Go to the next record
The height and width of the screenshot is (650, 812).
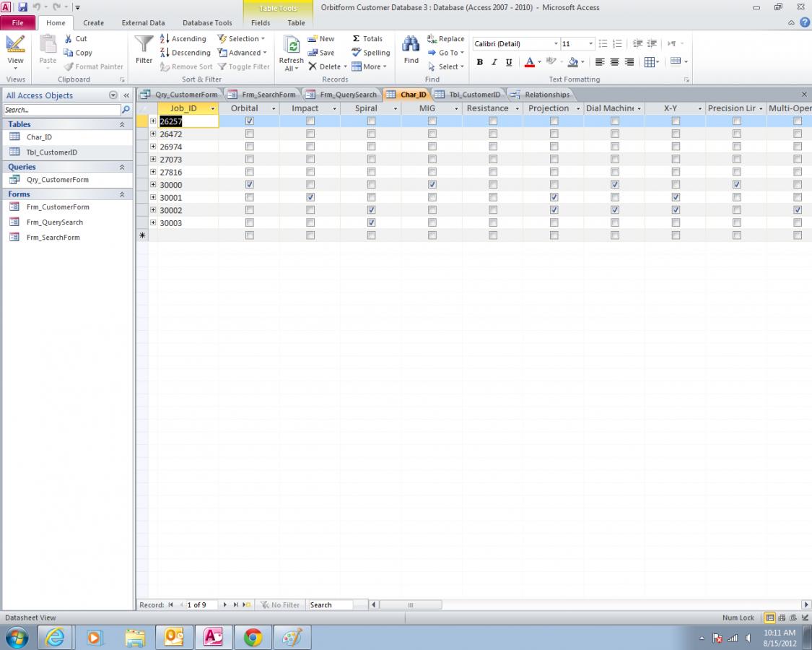(x=225, y=605)
